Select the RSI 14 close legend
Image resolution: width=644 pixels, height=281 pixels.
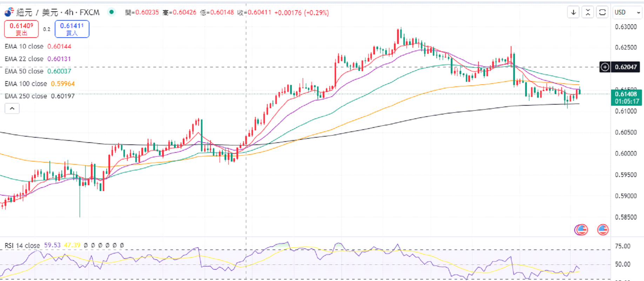point(22,245)
